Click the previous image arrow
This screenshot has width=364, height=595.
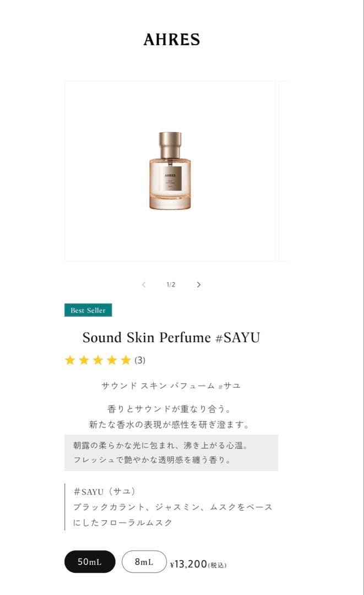tap(144, 285)
